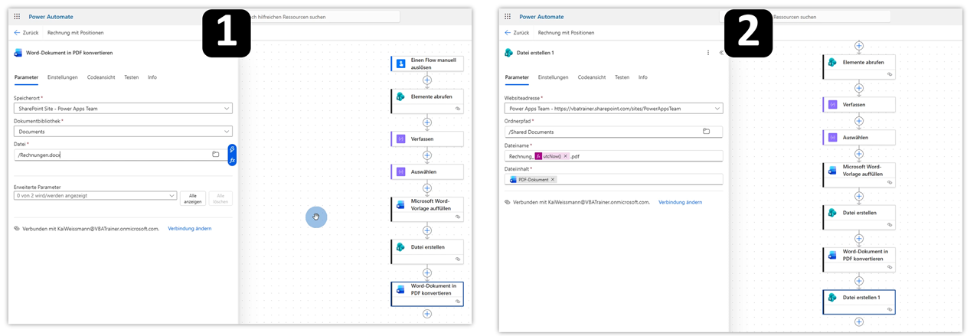Select Datei erstellen node in left screenshot

[x=427, y=251]
